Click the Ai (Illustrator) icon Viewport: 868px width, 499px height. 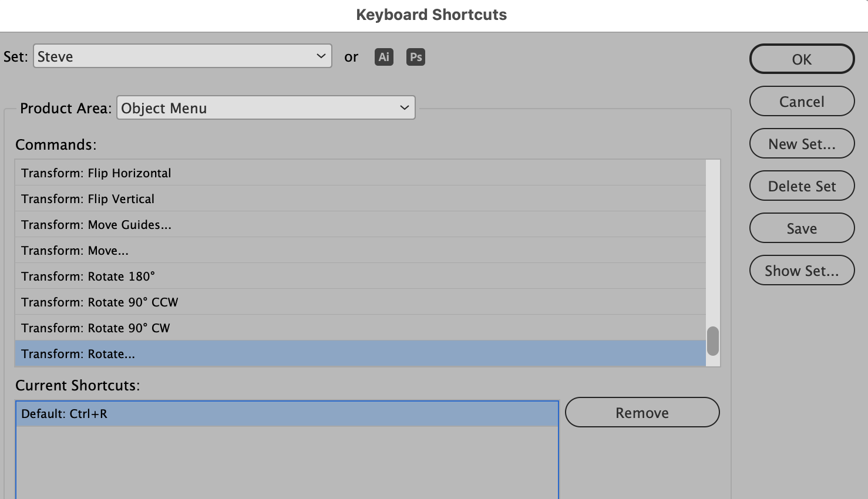[383, 56]
